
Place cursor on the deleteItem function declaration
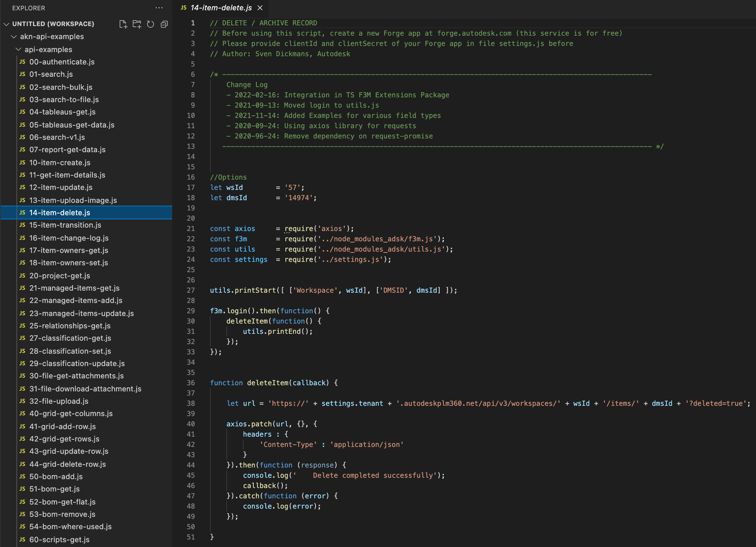(x=268, y=383)
